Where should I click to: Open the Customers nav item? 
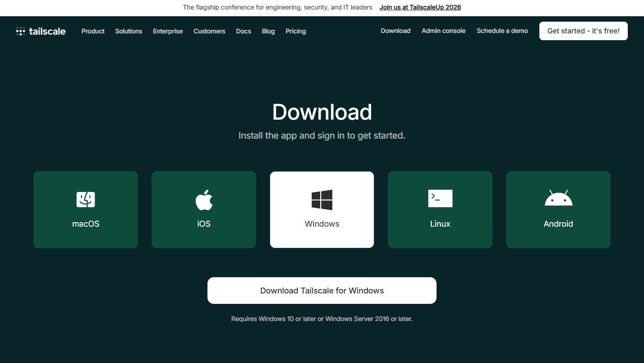(x=209, y=31)
